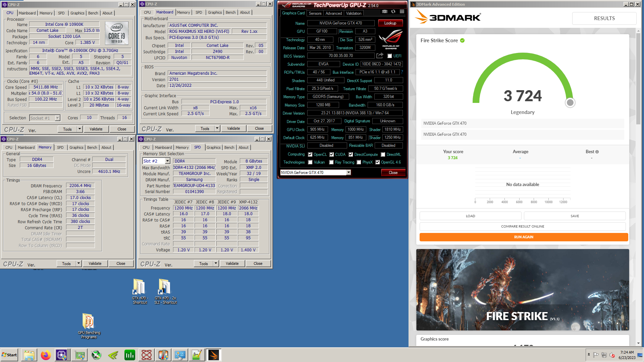This screenshot has width=644, height=362.
Task: Show hidden system tray icons
Action: tap(589, 355)
